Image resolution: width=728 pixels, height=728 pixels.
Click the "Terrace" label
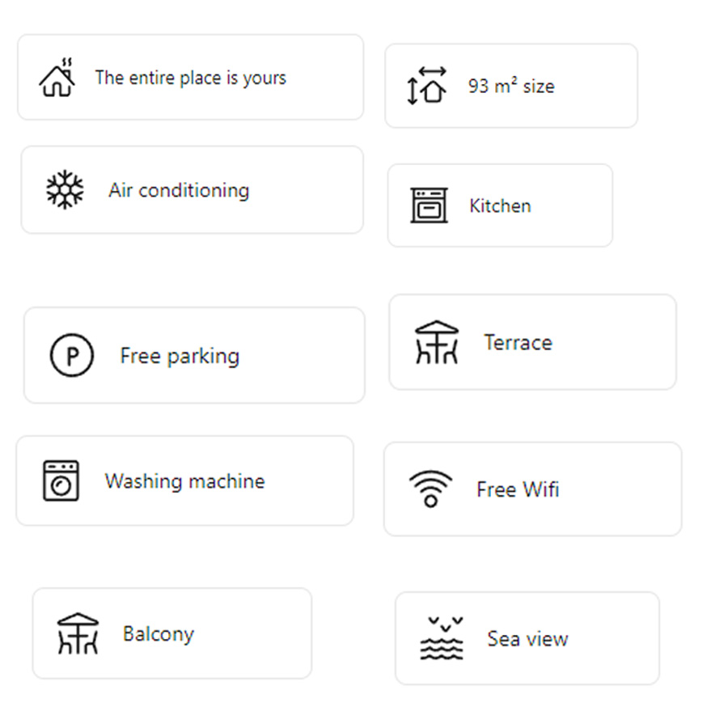[518, 342]
